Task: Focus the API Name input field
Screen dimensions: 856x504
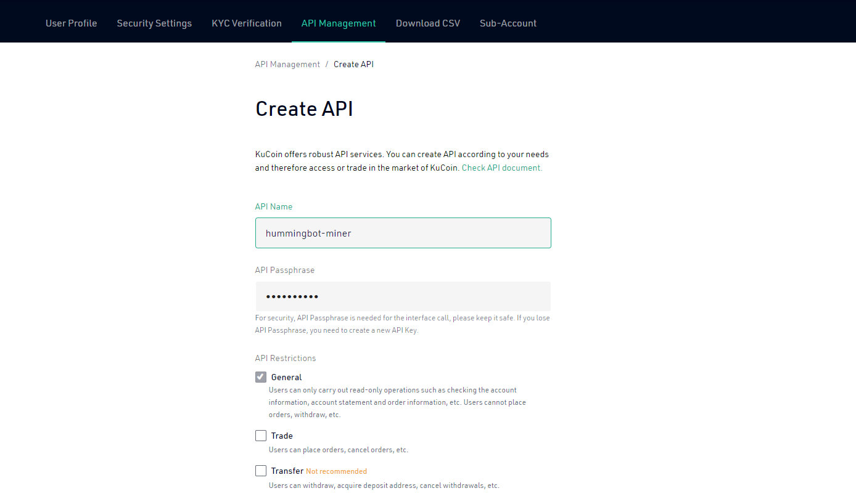Action: tap(403, 233)
